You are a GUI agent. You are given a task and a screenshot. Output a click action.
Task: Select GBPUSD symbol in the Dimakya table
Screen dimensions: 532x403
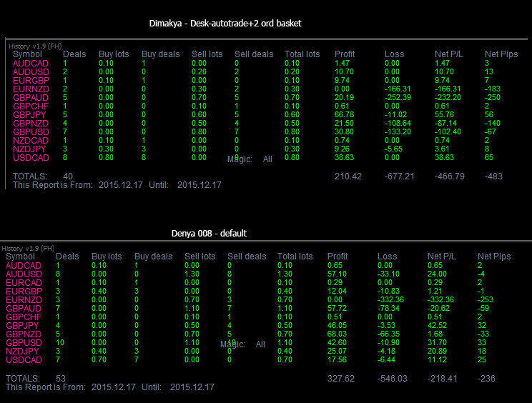click(31, 132)
